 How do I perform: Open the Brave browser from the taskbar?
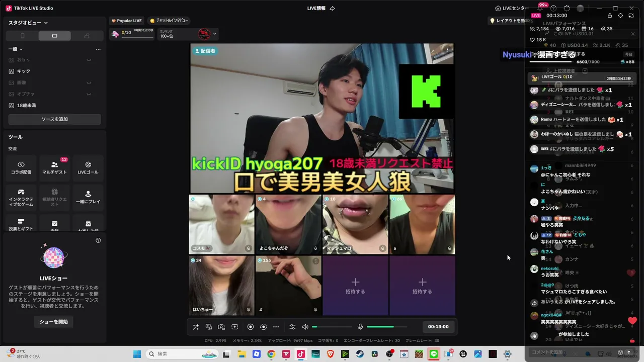(330, 354)
